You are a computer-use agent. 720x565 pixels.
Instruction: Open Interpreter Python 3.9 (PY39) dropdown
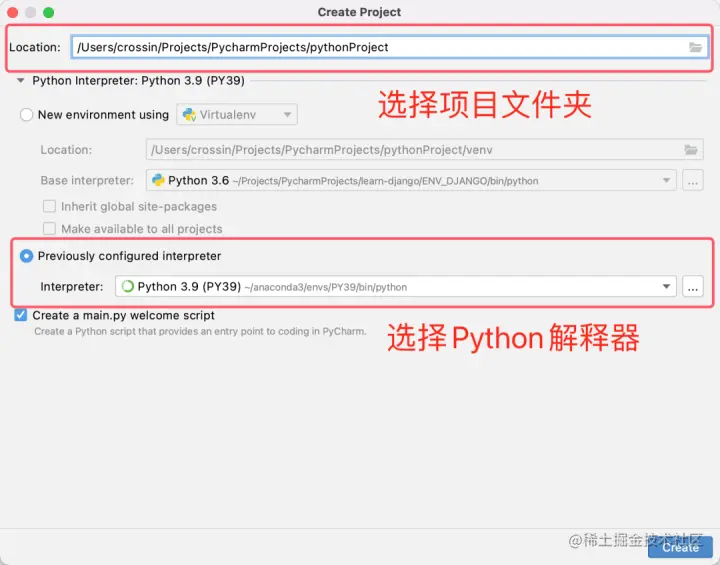[395, 287]
